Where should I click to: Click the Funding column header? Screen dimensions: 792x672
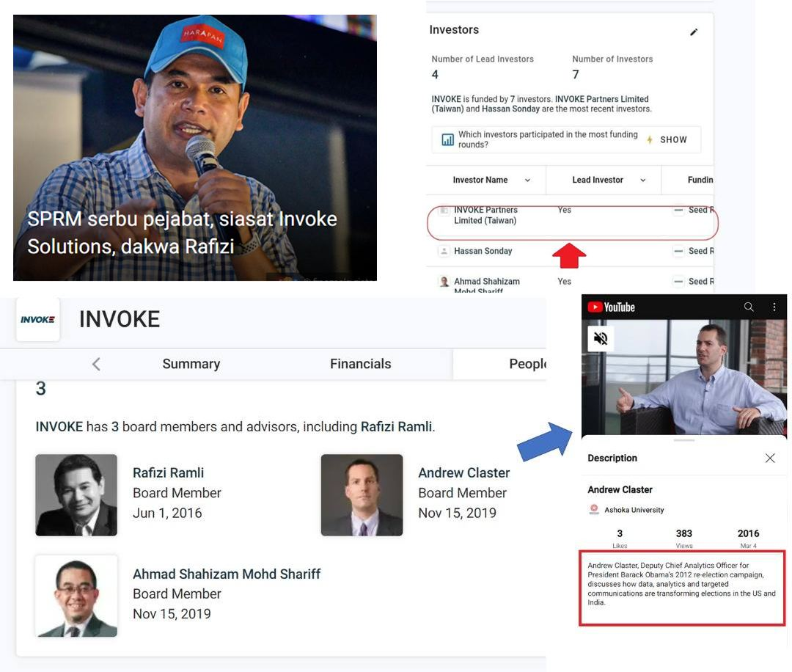click(700, 180)
